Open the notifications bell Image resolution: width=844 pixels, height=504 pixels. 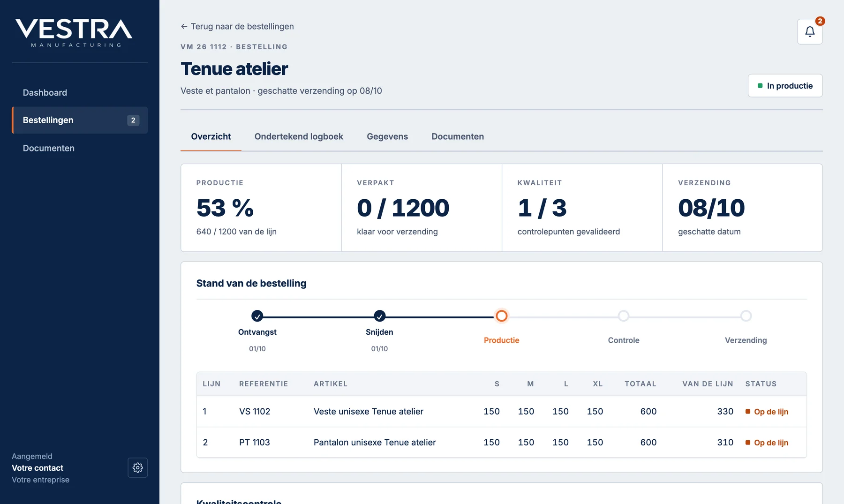[810, 31]
